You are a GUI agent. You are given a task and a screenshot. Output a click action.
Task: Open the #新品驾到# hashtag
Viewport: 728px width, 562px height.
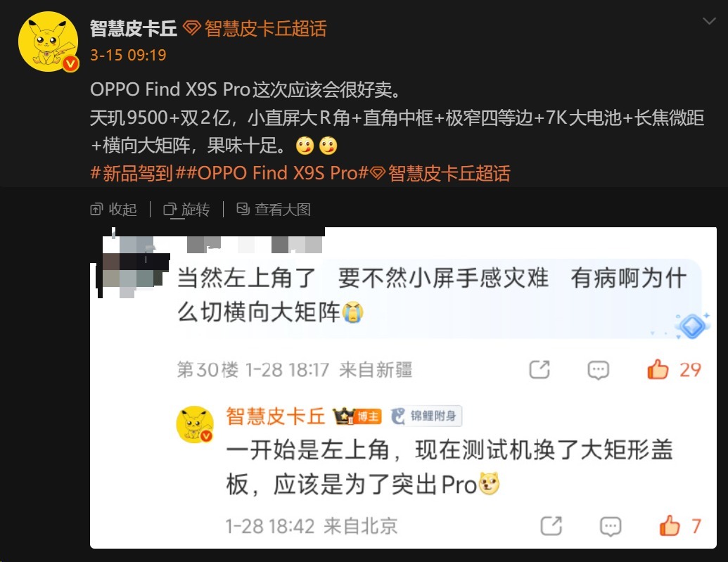pos(132,173)
